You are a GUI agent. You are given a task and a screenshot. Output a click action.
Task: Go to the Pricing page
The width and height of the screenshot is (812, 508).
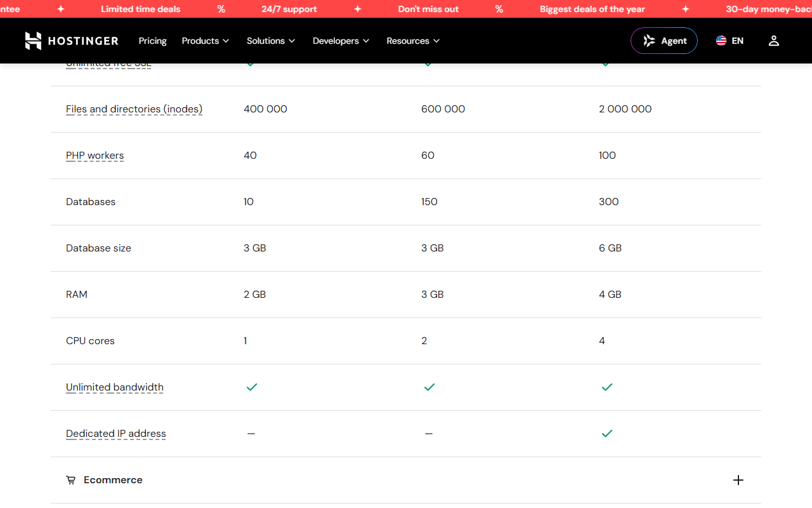153,41
